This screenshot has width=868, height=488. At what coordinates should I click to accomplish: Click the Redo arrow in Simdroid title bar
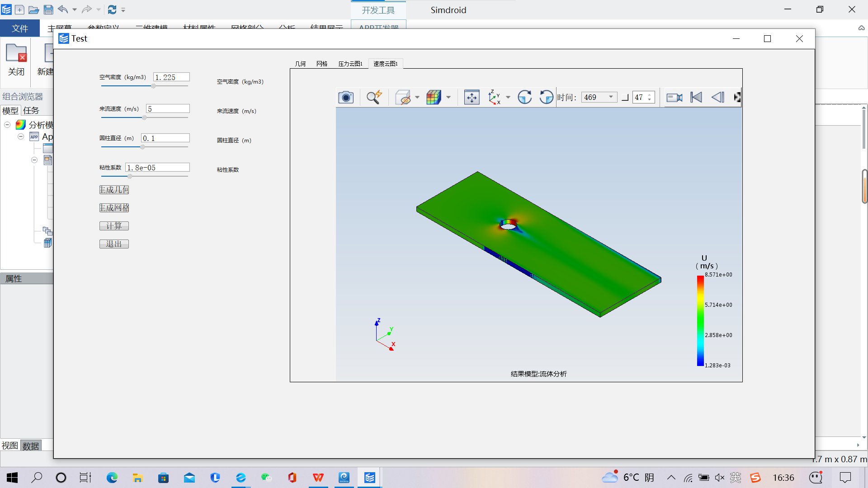point(86,9)
